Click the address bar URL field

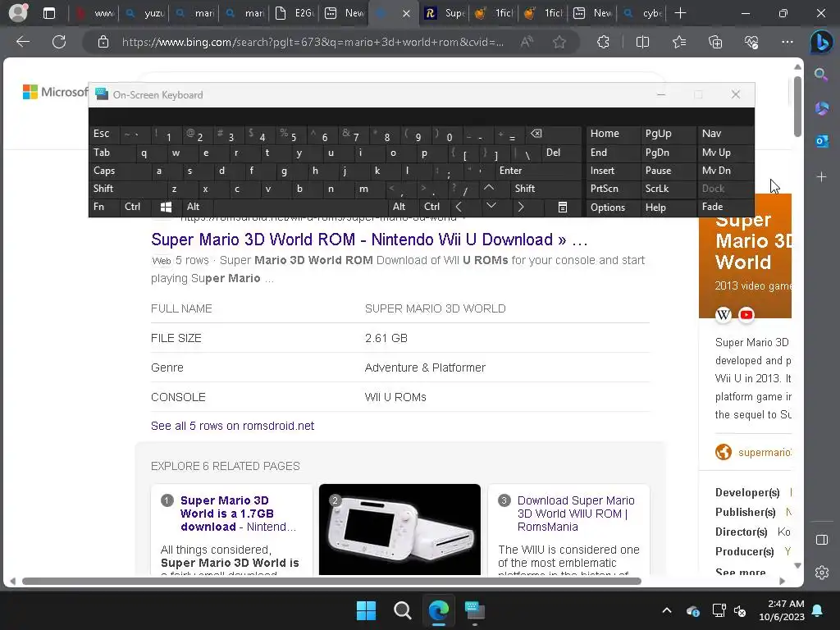pos(313,42)
